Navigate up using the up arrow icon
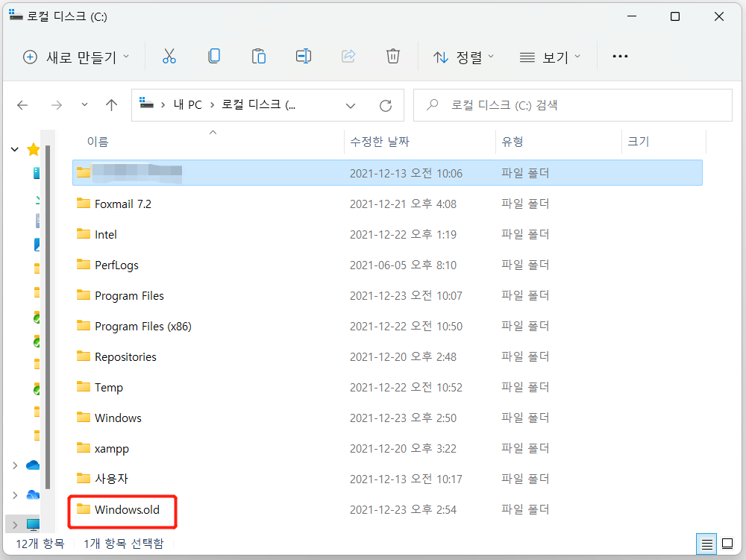 coord(111,104)
